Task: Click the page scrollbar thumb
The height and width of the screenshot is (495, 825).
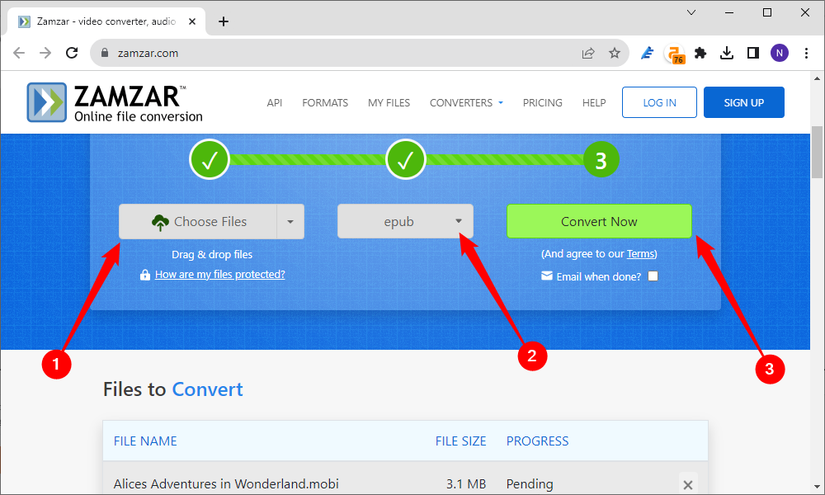Action: pyautogui.click(x=817, y=152)
